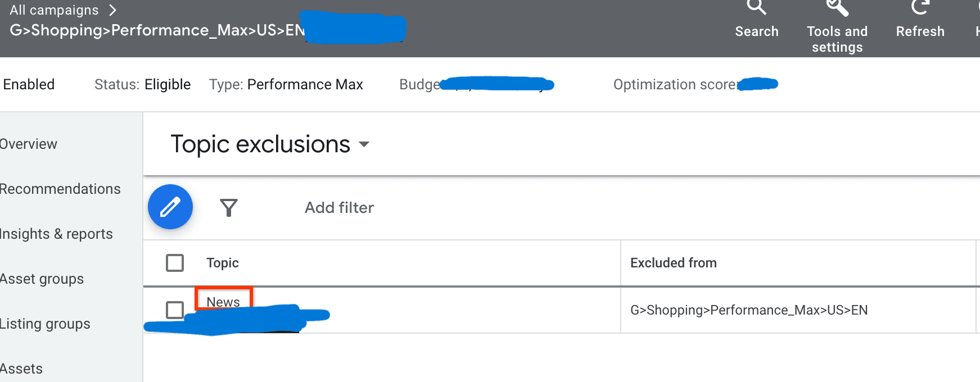Click the Refresh icon
Viewport: 980px width, 382px height.
click(920, 7)
